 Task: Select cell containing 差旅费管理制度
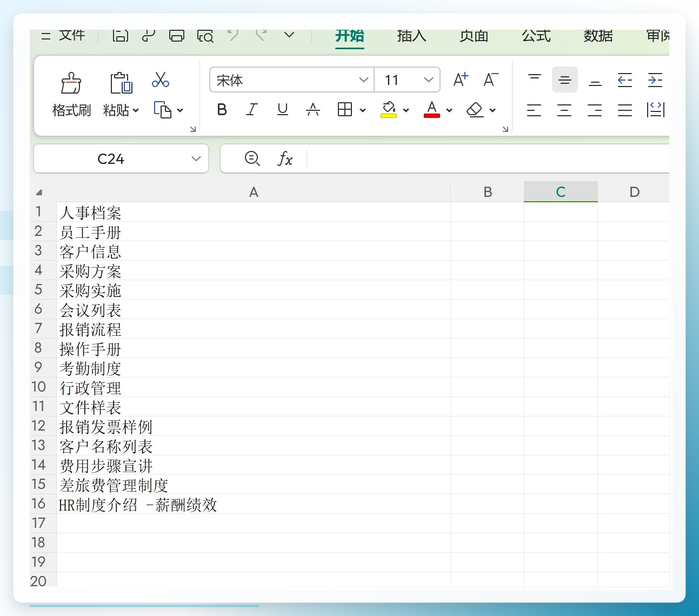pos(254,485)
